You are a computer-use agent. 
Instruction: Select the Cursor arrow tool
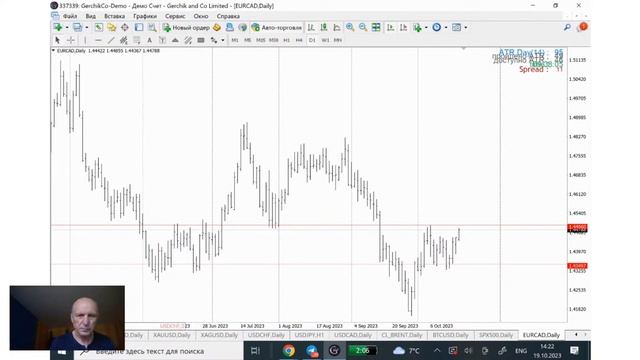point(58,40)
